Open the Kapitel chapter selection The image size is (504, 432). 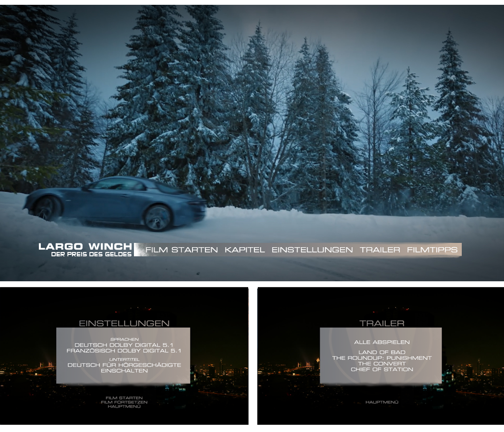pyautogui.click(x=244, y=250)
